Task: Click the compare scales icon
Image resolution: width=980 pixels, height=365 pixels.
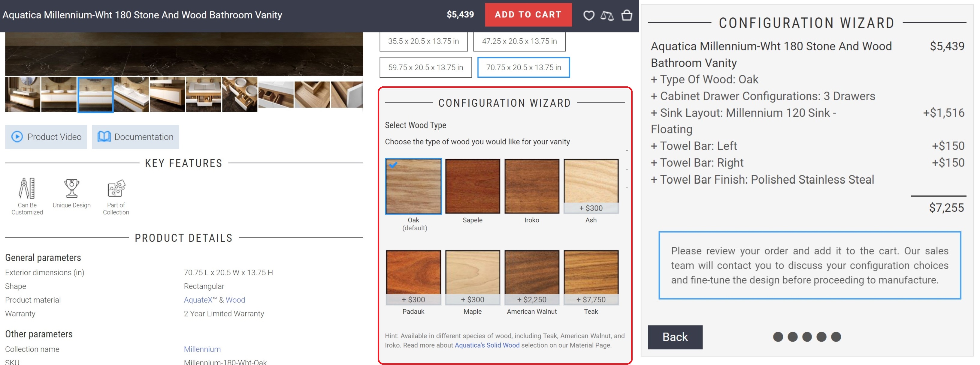Action: 607,16
